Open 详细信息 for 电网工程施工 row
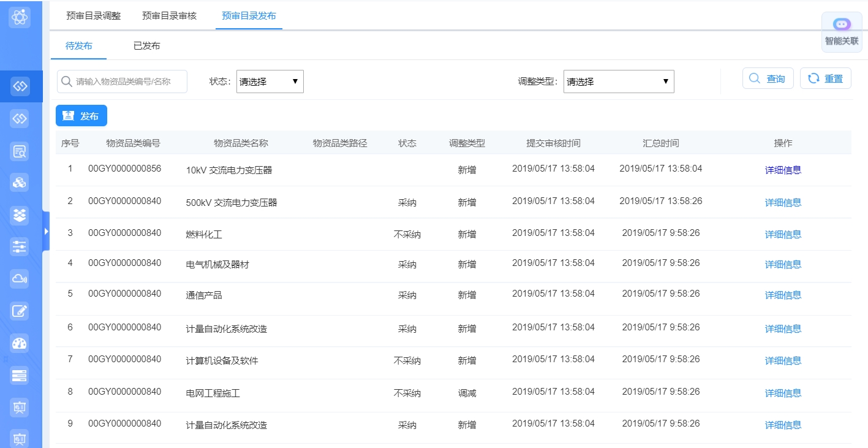 783,393
